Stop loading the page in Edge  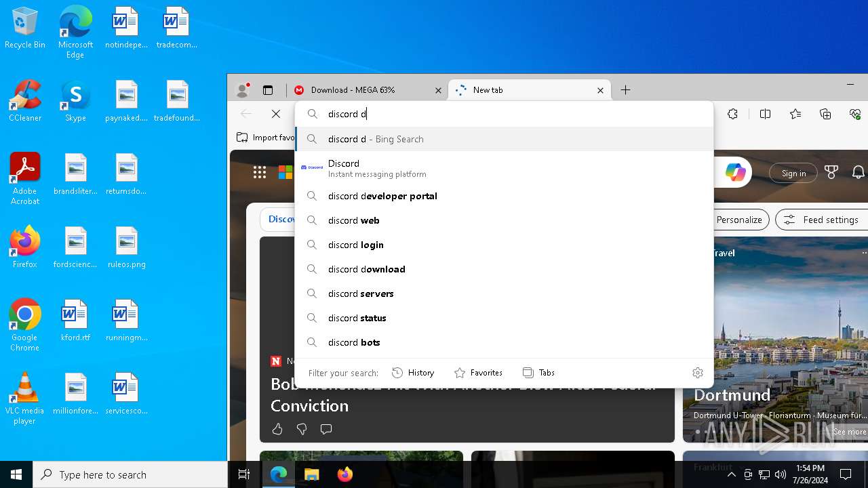point(276,114)
